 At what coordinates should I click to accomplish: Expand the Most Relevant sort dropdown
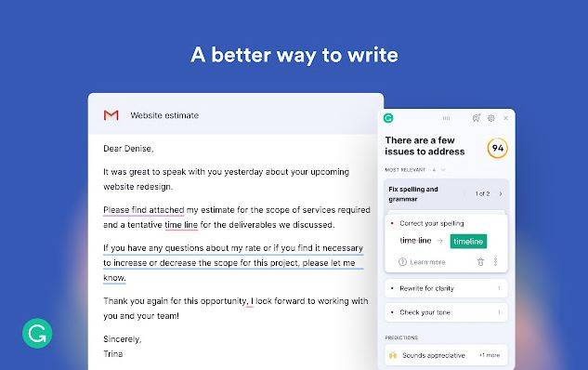pyautogui.click(x=443, y=170)
